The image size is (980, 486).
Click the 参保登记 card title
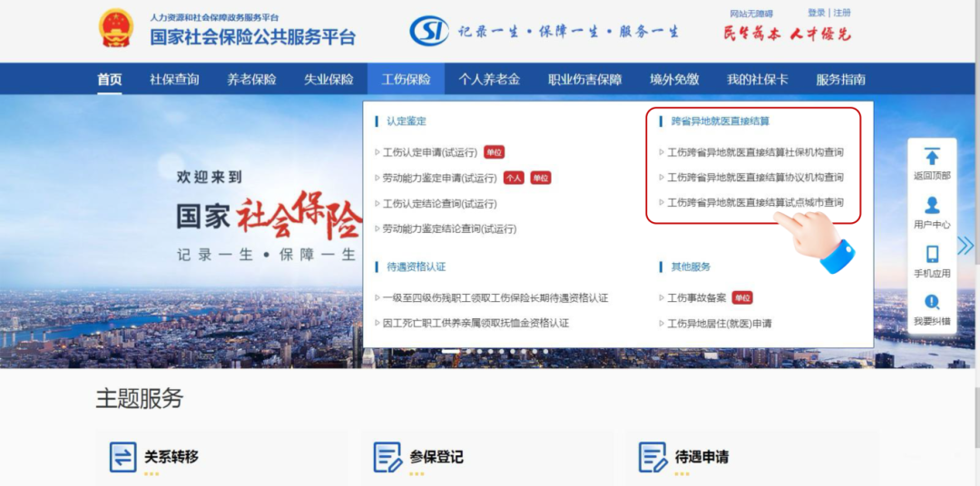point(436,457)
